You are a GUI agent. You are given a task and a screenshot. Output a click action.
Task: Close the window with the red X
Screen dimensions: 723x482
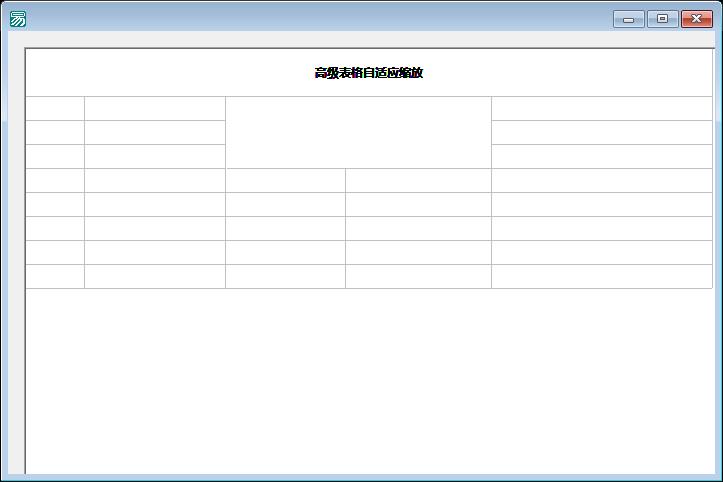pos(697,19)
